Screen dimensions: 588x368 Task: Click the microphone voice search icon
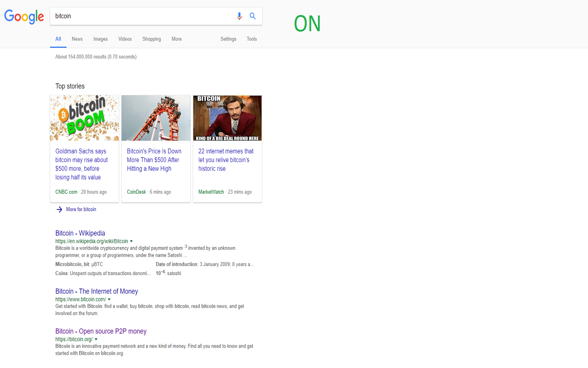239,16
